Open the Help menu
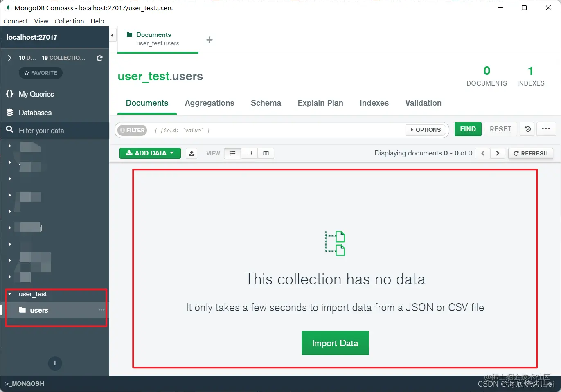The width and height of the screenshot is (561, 392). [97, 21]
